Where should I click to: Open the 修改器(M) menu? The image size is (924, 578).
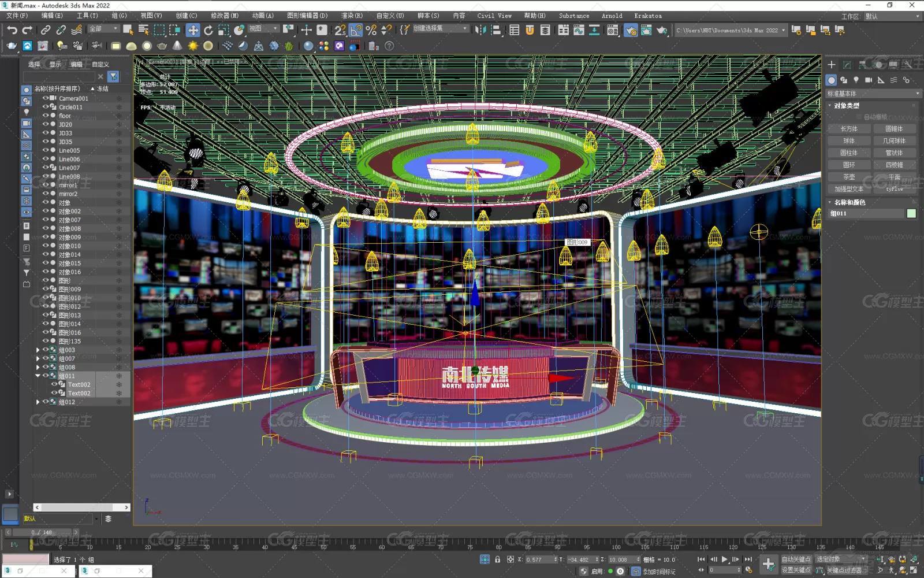(x=225, y=16)
